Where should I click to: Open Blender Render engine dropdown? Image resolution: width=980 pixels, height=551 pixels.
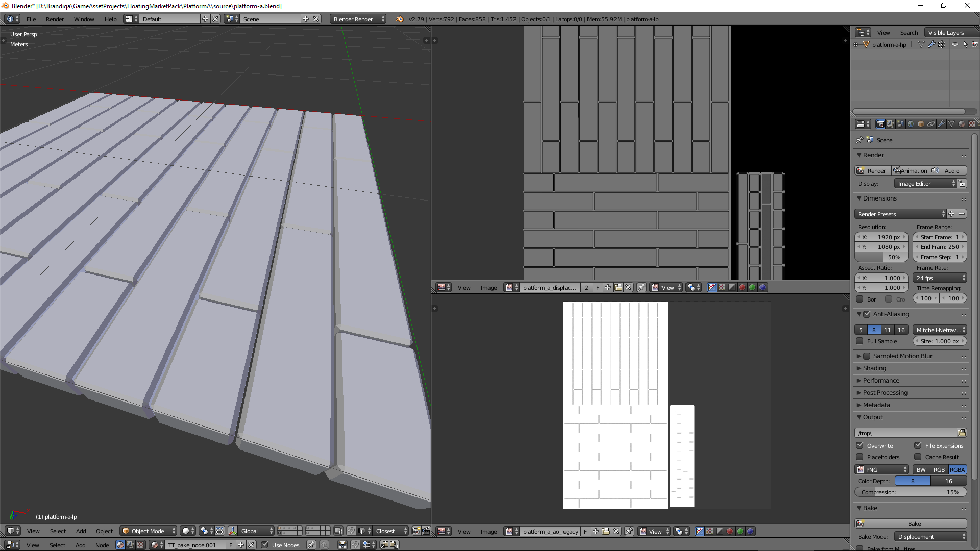click(x=358, y=19)
